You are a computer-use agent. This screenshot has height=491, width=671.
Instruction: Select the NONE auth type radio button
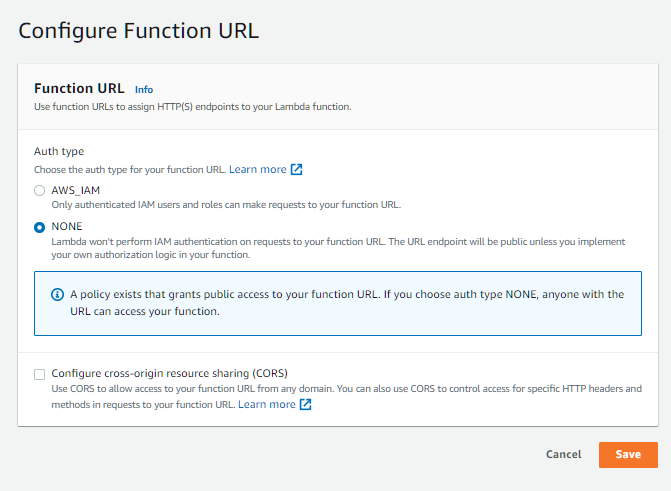point(40,227)
